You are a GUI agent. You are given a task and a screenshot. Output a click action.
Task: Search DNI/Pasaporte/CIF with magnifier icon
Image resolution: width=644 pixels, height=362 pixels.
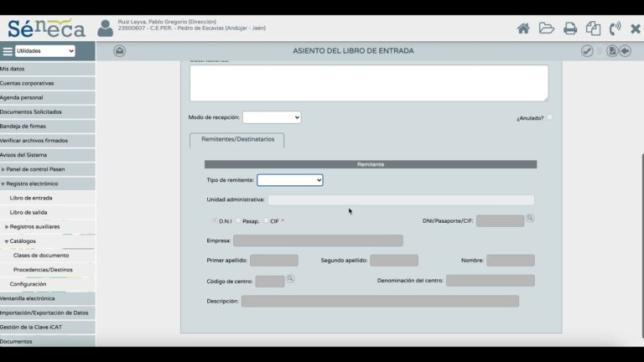[x=530, y=219]
